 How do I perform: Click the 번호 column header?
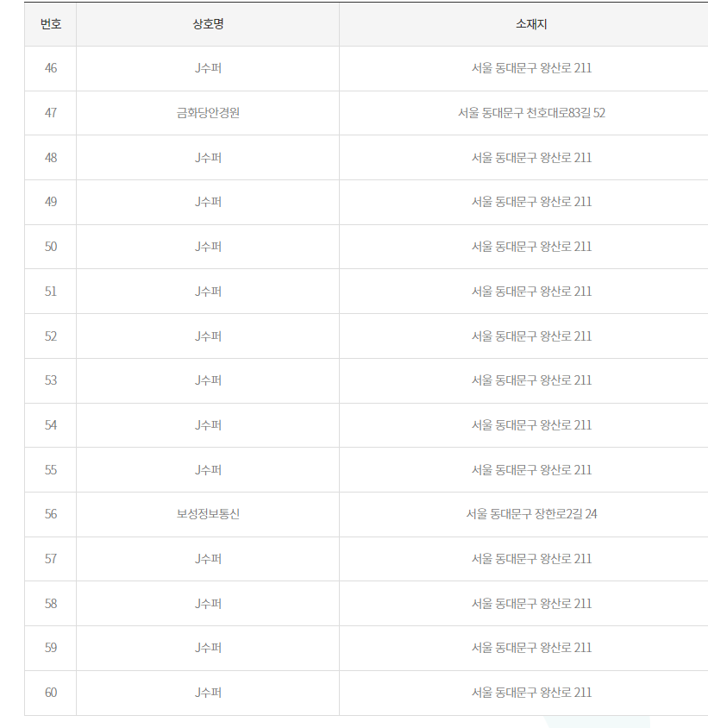pyautogui.click(x=51, y=24)
